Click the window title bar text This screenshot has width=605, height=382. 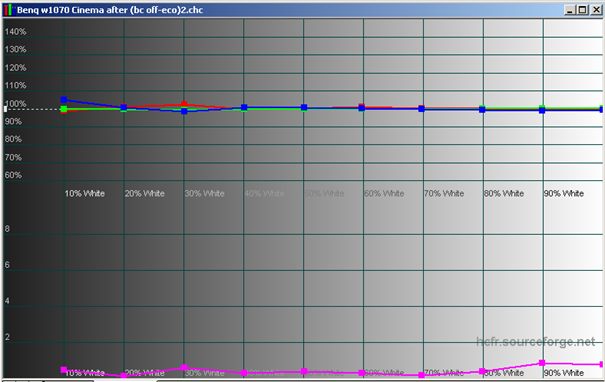[110, 10]
